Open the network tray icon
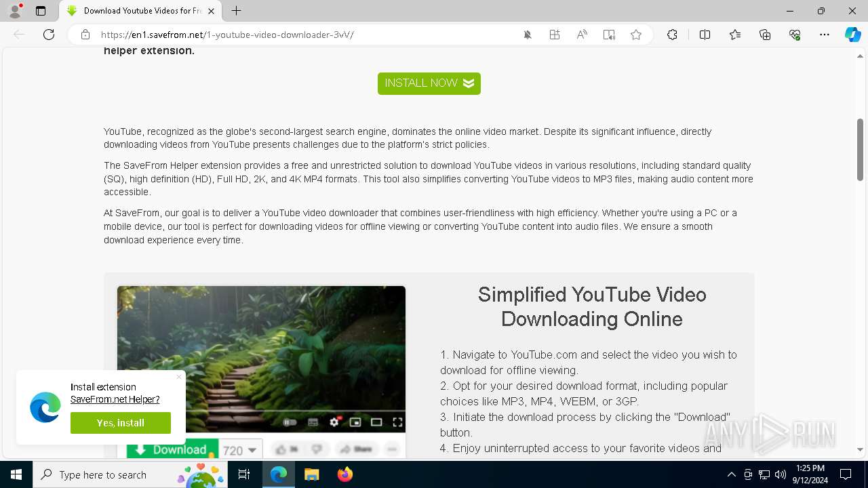 [x=764, y=474]
